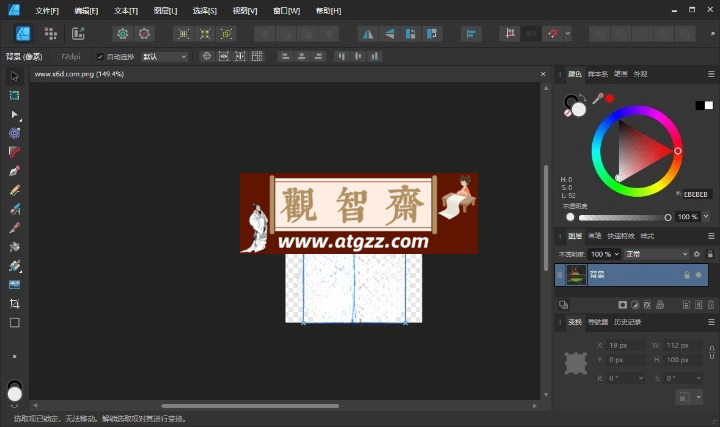Pick the color picker eyedropper in Color panel
Viewport: 720px width, 427px height.
[597, 98]
